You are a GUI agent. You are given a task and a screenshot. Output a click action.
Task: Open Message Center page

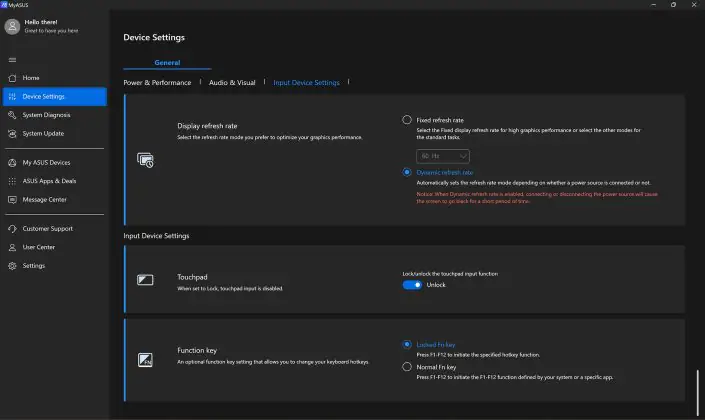click(x=55, y=200)
